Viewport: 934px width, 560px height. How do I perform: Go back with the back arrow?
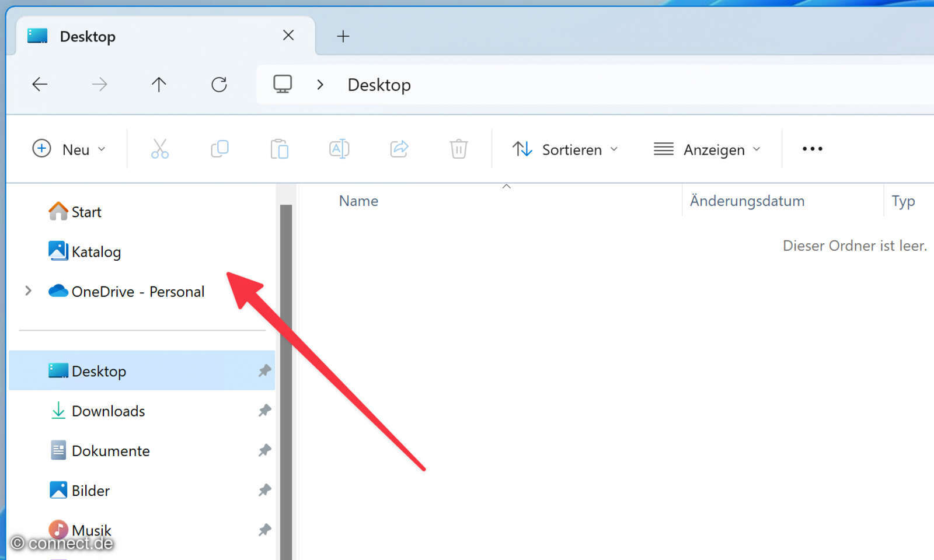point(40,84)
